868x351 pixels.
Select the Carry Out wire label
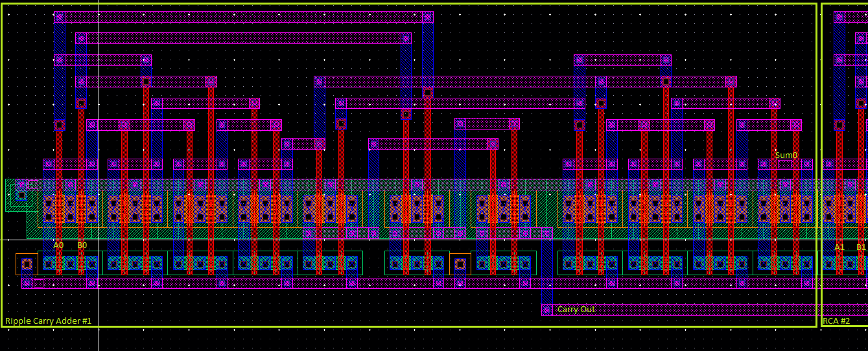[x=576, y=310]
